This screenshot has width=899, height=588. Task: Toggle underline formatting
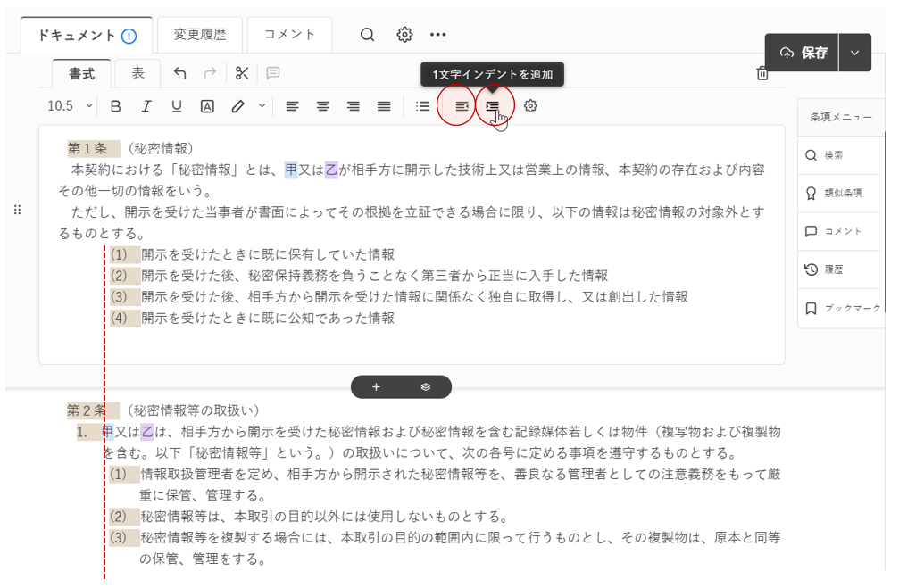pos(177,106)
